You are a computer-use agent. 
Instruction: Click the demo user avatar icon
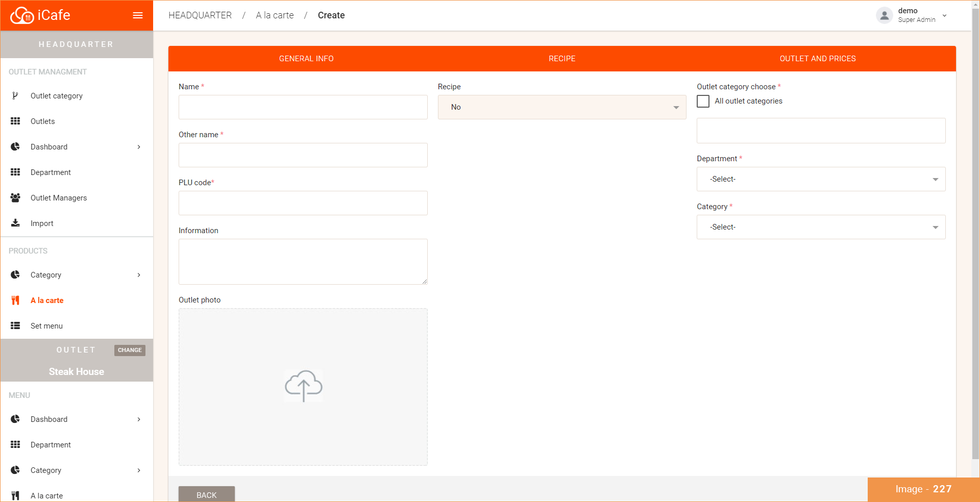(885, 15)
